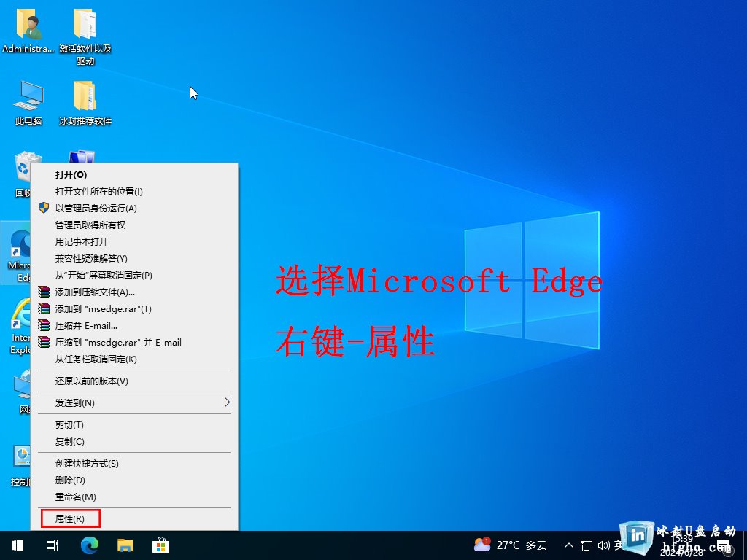Show hidden system tray icons
Viewport: 747px width, 560px height.
569,545
